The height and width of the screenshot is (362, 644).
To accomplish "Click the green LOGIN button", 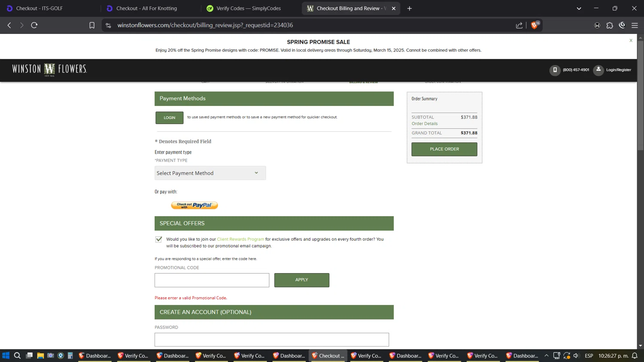I will (169, 118).
